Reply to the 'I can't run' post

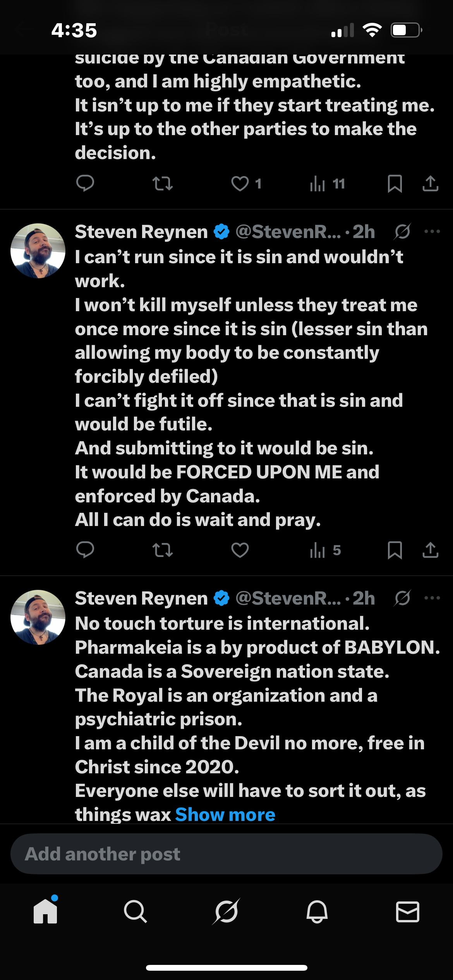pyautogui.click(x=85, y=550)
